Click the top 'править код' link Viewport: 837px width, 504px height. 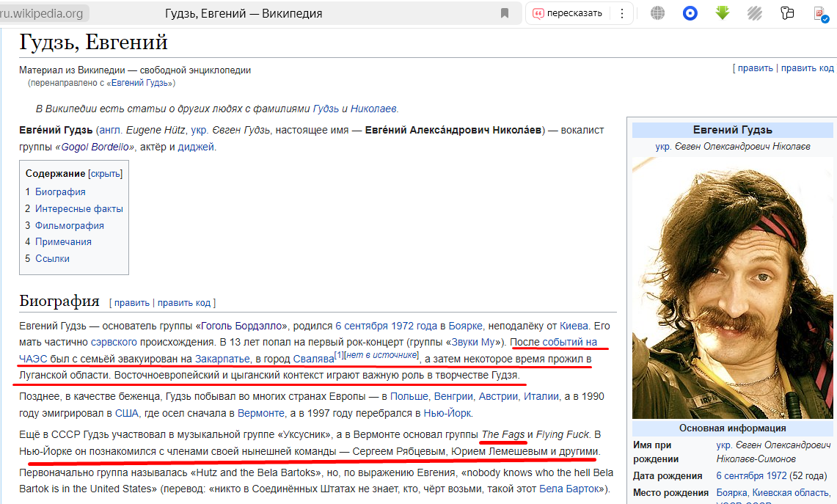click(x=807, y=67)
